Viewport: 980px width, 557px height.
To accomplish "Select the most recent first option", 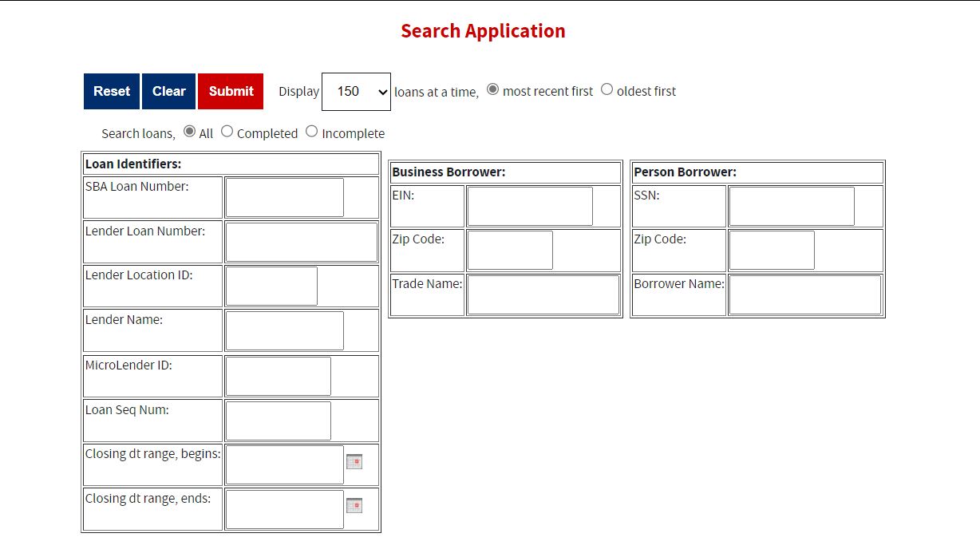I will click(x=492, y=89).
